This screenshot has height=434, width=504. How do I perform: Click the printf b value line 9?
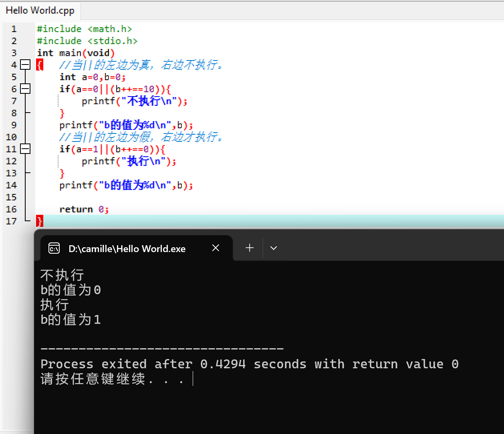(x=126, y=125)
